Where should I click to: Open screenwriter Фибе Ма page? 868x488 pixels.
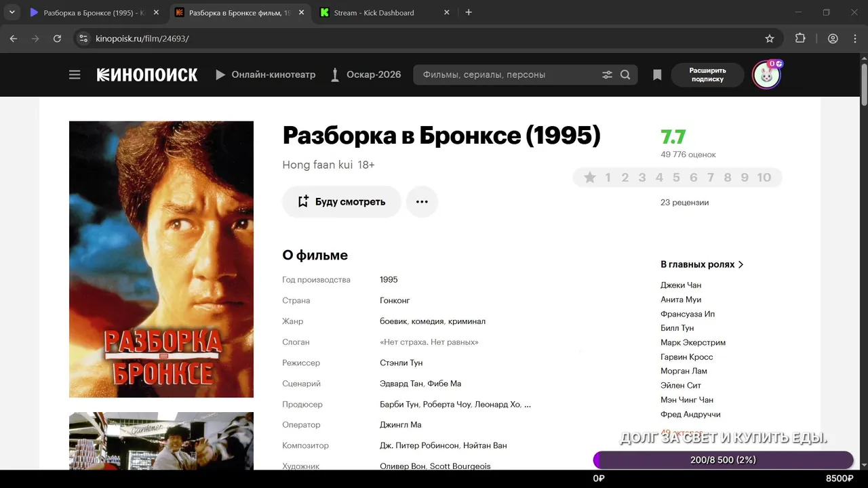[x=444, y=384]
